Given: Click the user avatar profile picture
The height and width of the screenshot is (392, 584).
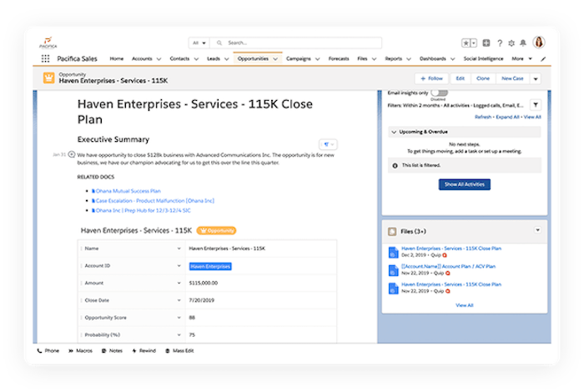Looking at the screenshot, I should pyautogui.click(x=538, y=43).
